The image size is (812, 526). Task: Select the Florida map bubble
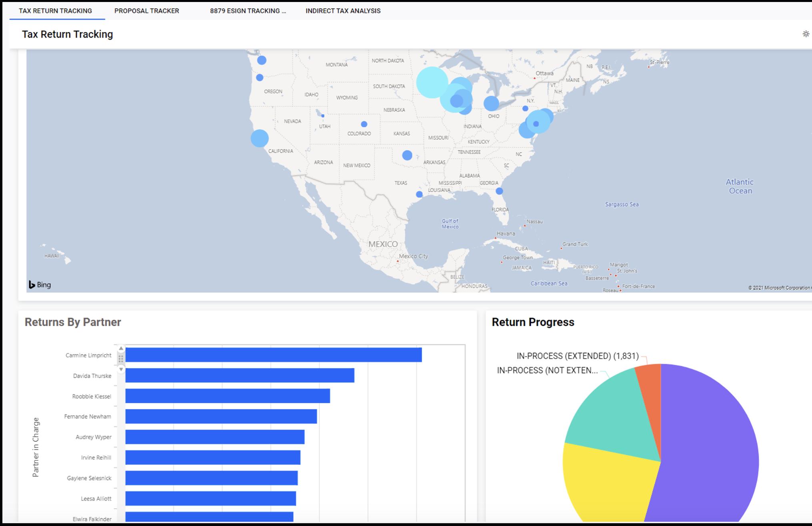[x=499, y=191]
